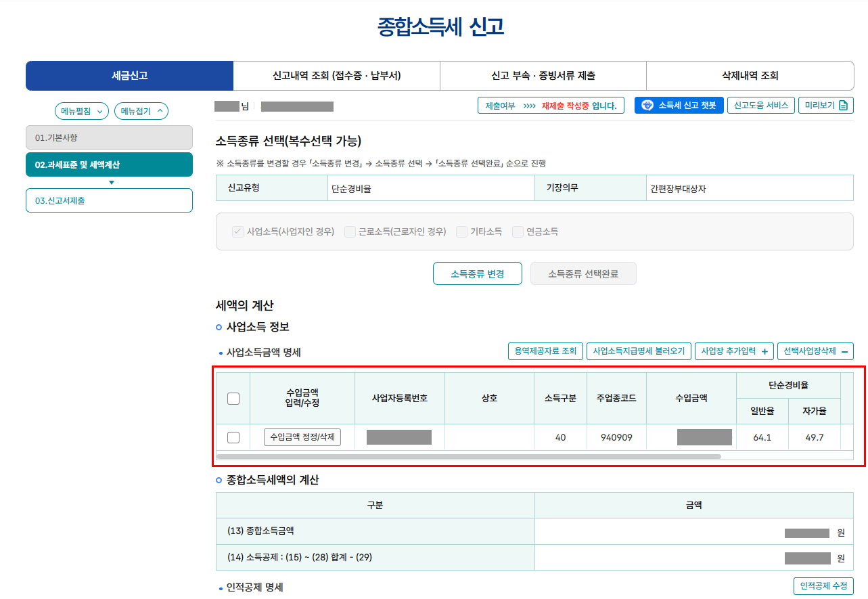Switch to the 신고내역 조회 tab
The image size is (868, 599).
336,75
